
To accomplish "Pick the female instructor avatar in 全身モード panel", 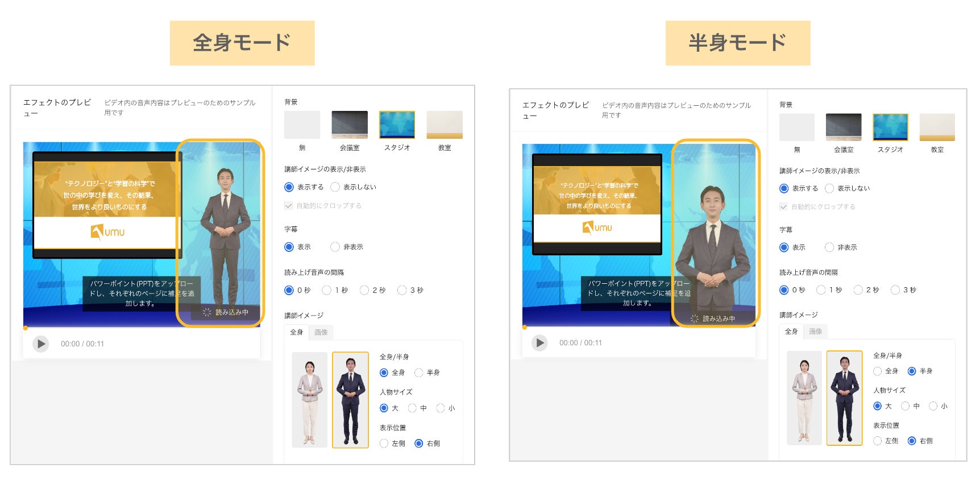I will point(310,400).
